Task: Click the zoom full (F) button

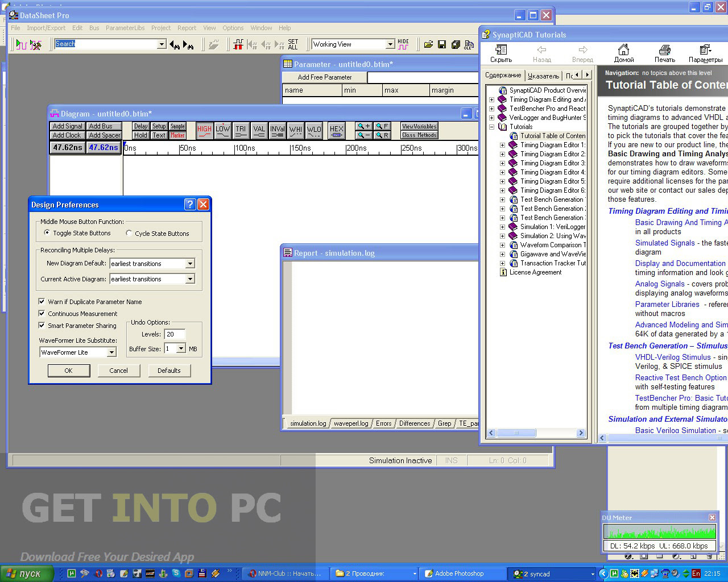Action: [382, 126]
